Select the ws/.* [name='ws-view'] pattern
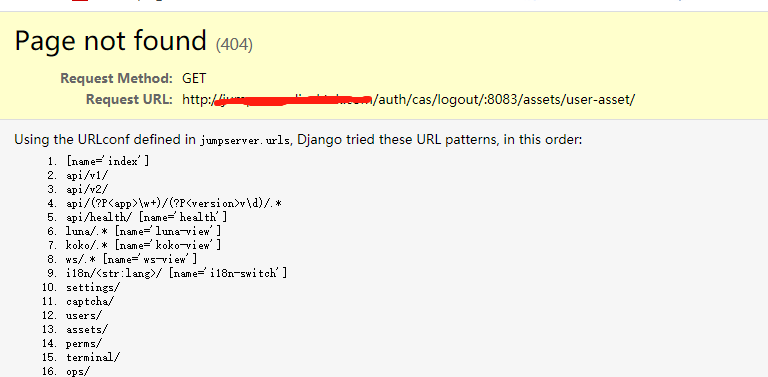The height and width of the screenshot is (377, 768). [132, 259]
